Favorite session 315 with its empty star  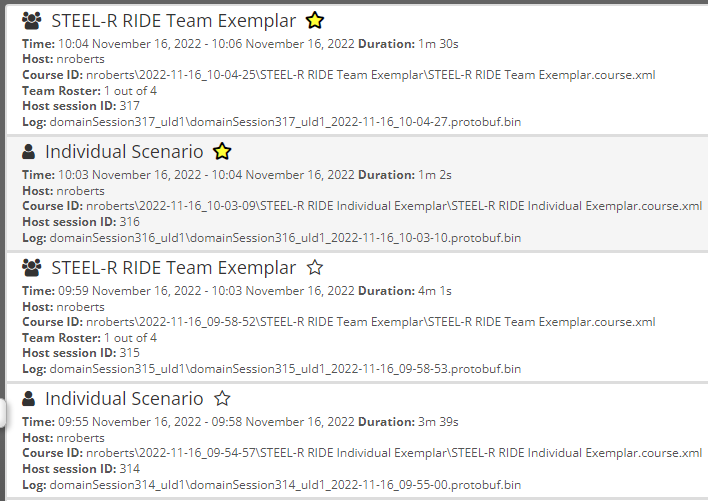(x=315, y=267)
